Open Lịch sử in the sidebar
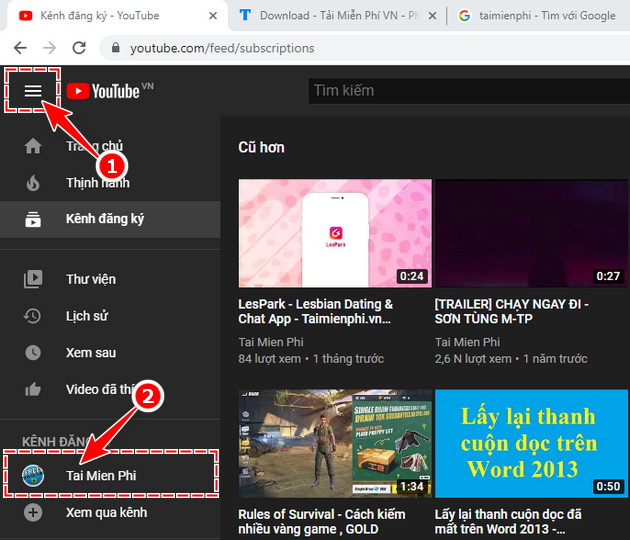This screenshot has height=540, width=630. pos(110,316)
